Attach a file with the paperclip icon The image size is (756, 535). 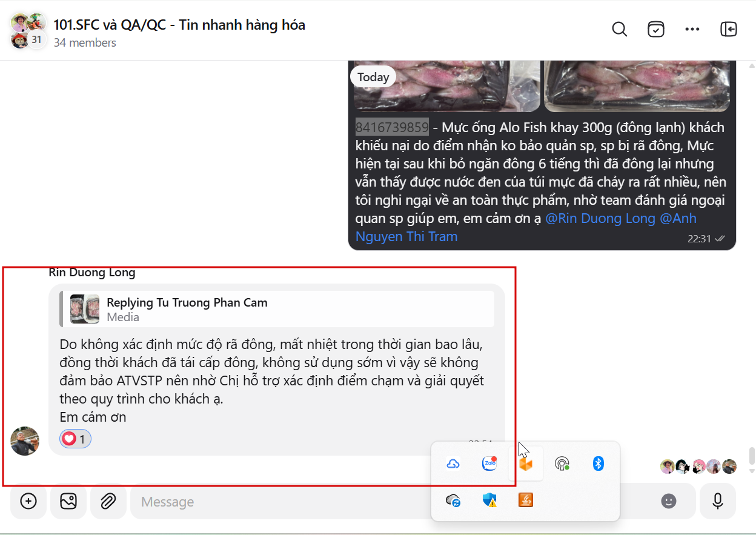point(108,501)
